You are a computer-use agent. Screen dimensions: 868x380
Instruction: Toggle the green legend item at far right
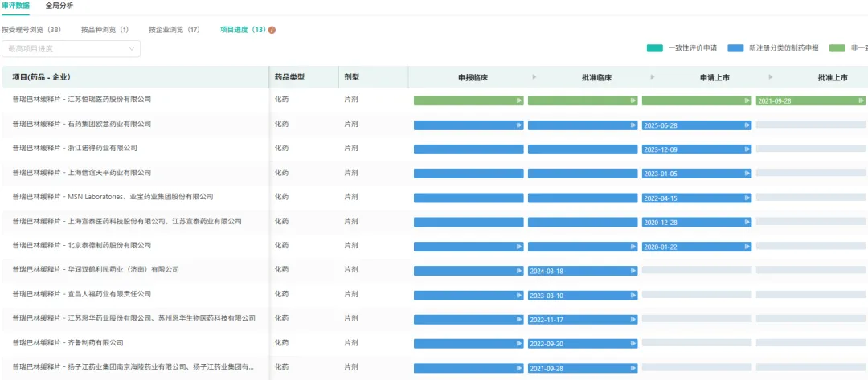(848, 48)
